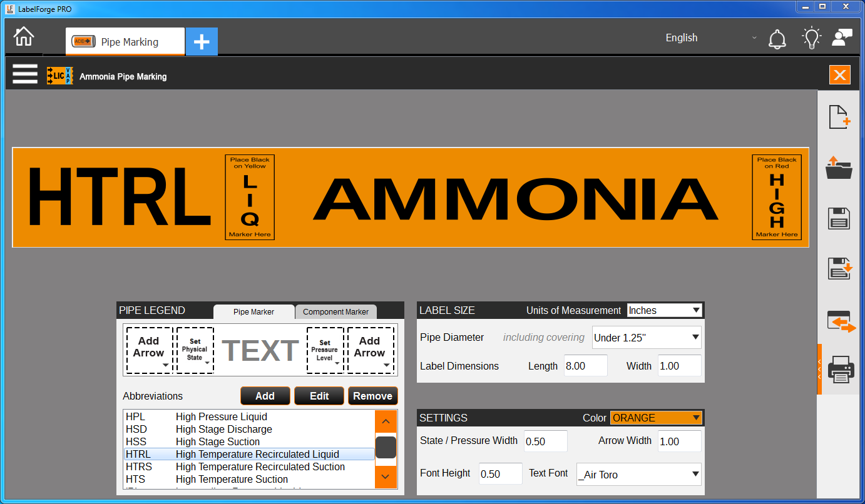Save the current pipe marker label
Viewport: 865px width, 504px height.
[839, 218]
